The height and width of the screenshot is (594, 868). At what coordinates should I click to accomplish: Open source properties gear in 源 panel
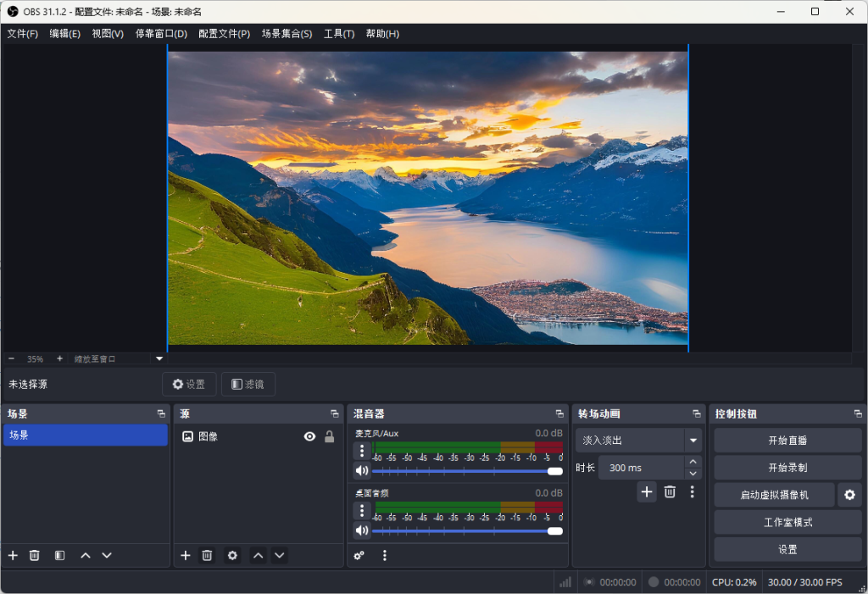click(232, 555)
